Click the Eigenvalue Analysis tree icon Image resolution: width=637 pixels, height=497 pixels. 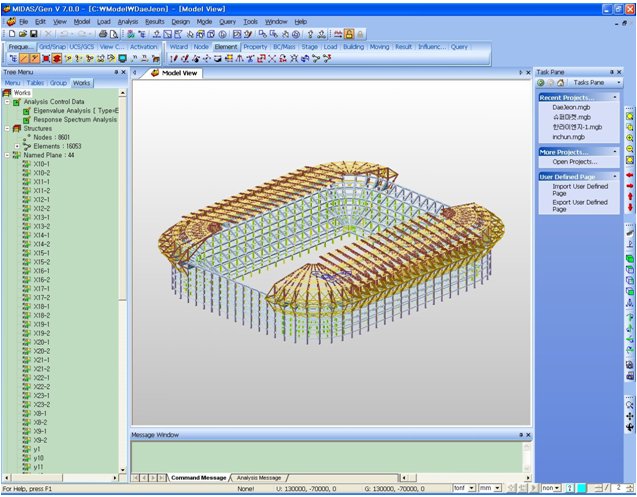[x=26, y=110]
